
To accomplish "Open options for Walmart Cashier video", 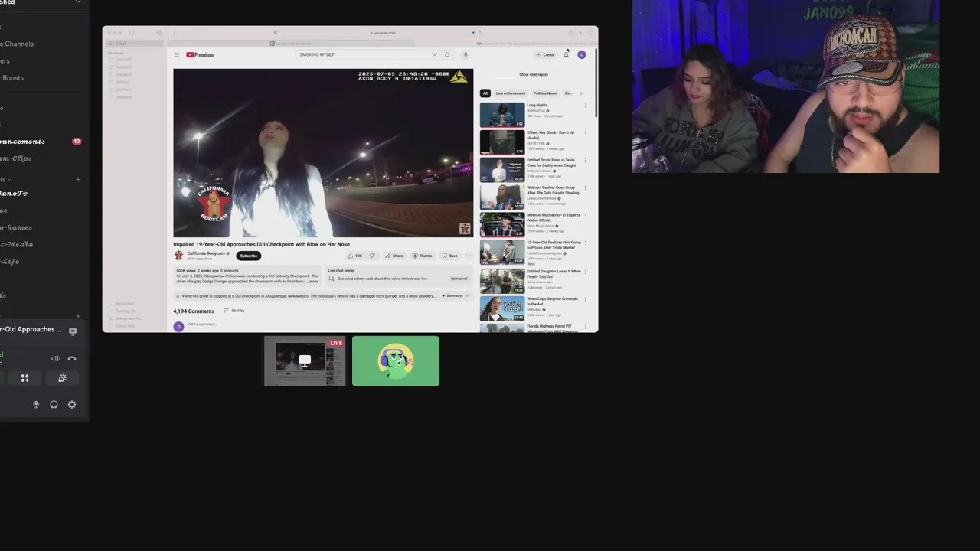I will click(586, 188).
